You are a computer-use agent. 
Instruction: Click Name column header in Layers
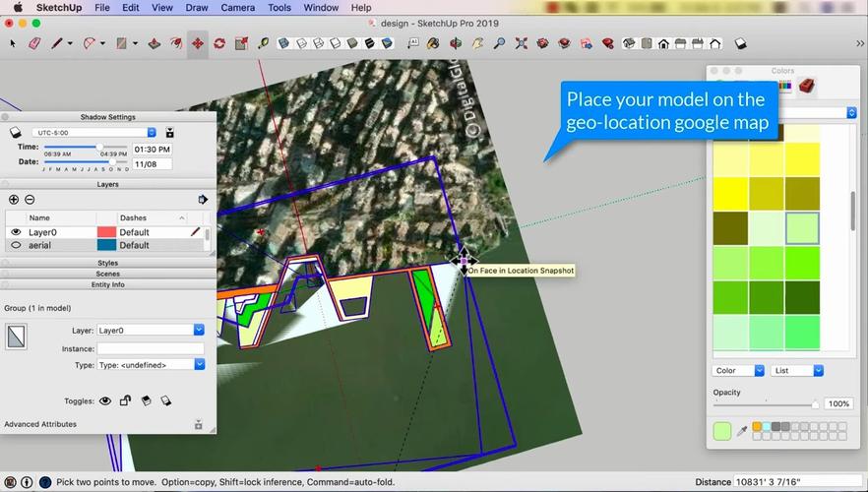[x=39, y=218]
